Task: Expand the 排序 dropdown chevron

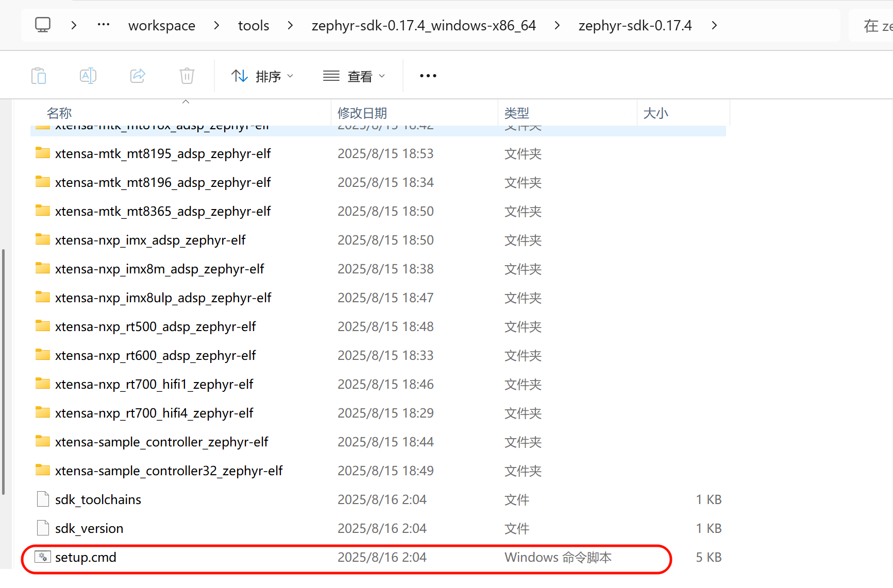Action: click(x=291, y=76)
